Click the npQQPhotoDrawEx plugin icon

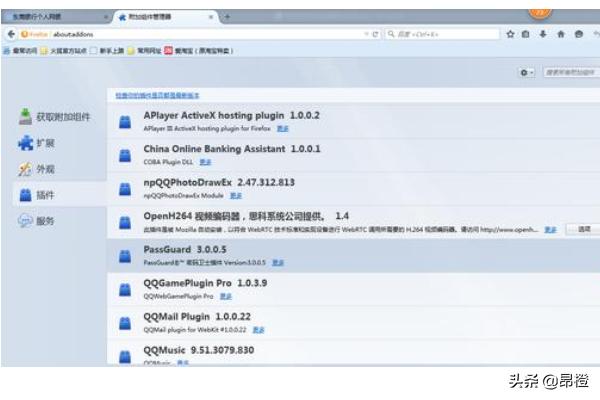click(x=125, y=189)
